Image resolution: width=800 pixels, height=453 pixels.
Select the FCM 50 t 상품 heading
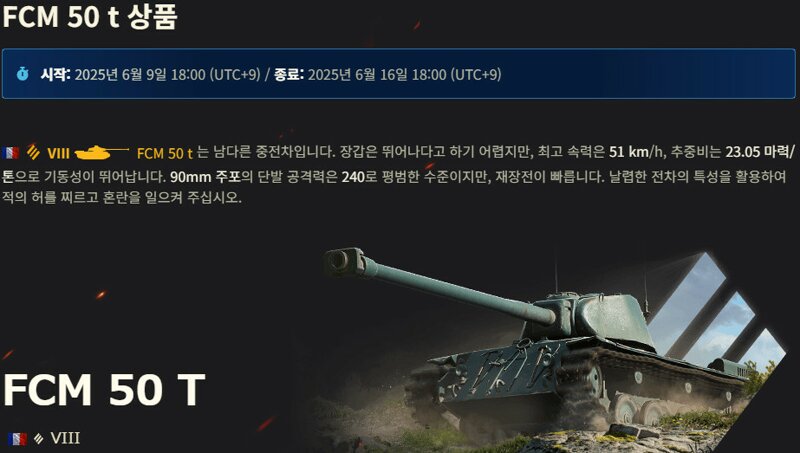90,16
